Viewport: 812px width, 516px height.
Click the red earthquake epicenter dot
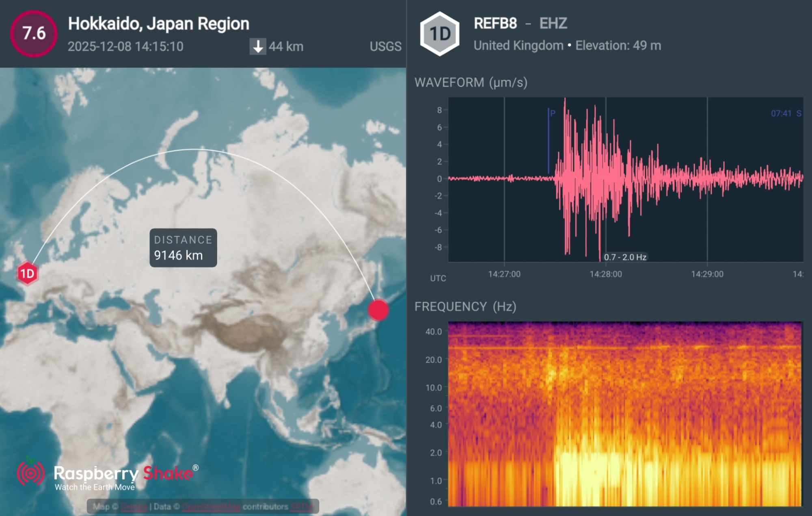[x=378, y=310]
